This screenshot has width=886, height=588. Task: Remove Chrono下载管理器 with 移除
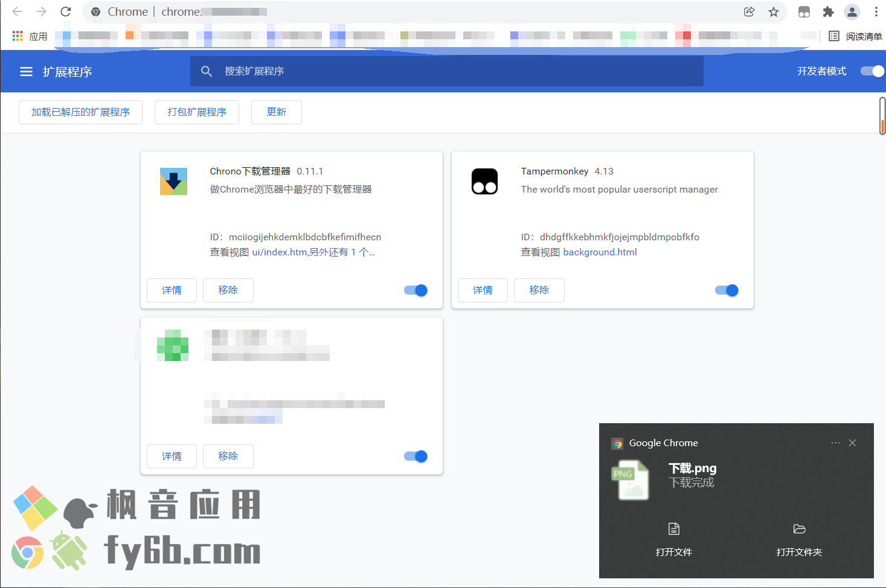click(x=228, y=290)
